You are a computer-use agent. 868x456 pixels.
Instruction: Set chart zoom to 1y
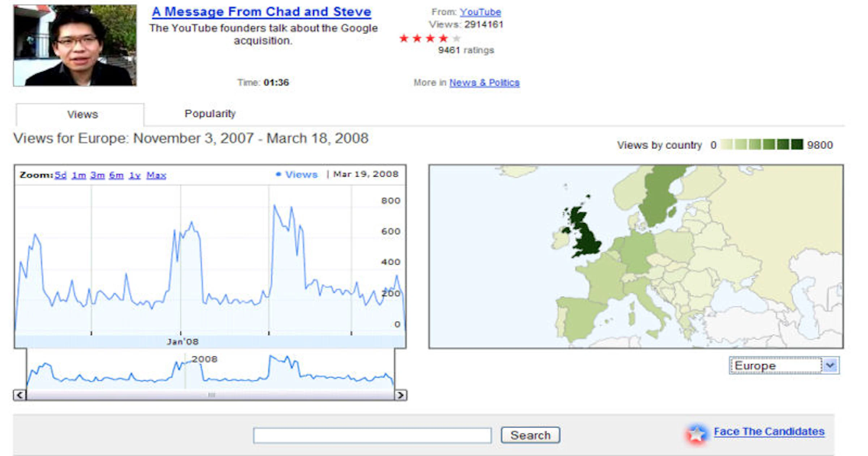tap(135, 175)
